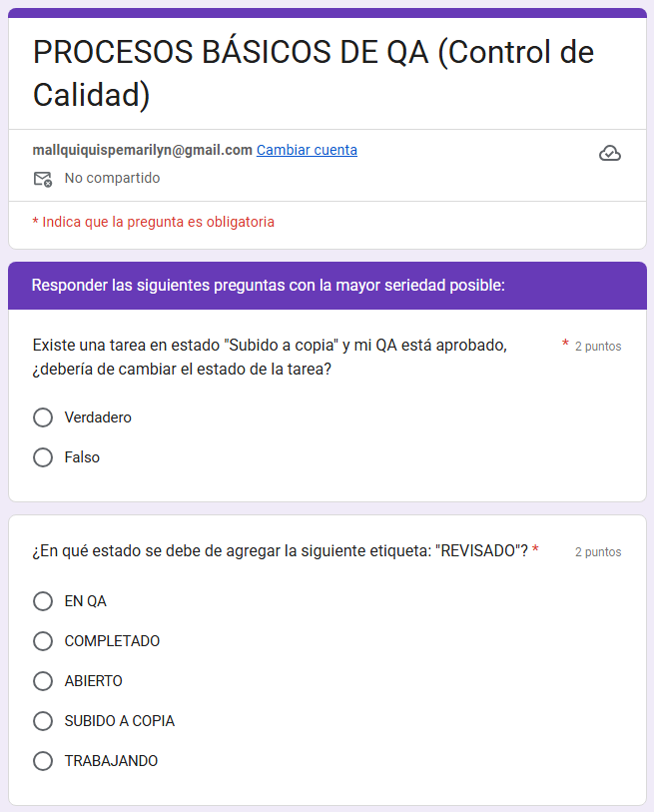Click the crossed-out envelope not-shared icon
The width and height of the screenshot is (654, 812).
coord(42,179)
